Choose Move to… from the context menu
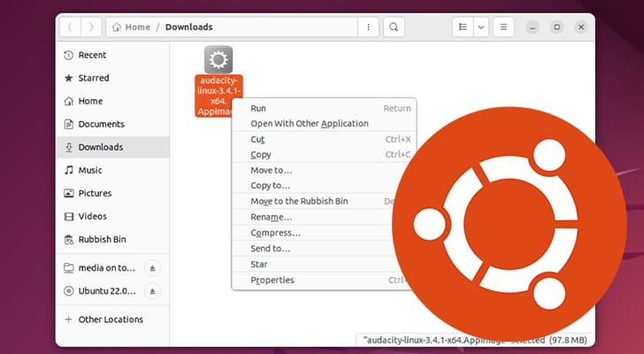Viewport: 644px width, 354px height. [x=320, y=170]
